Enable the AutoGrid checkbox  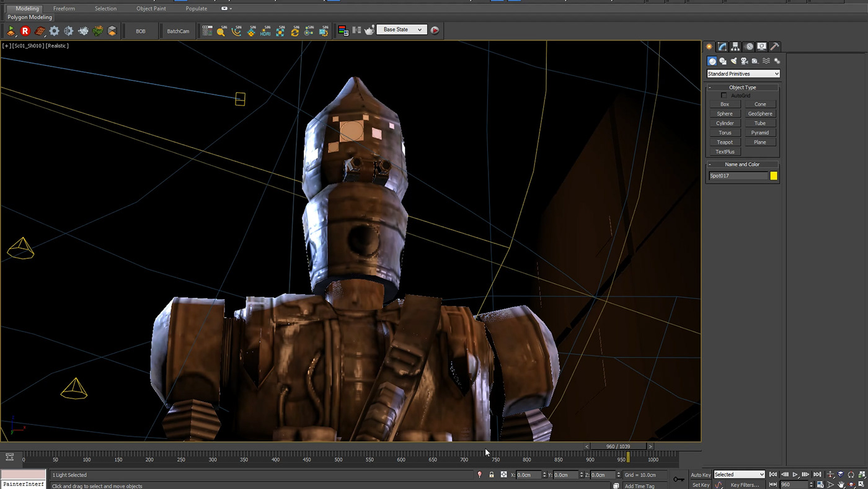coord(724,96)
